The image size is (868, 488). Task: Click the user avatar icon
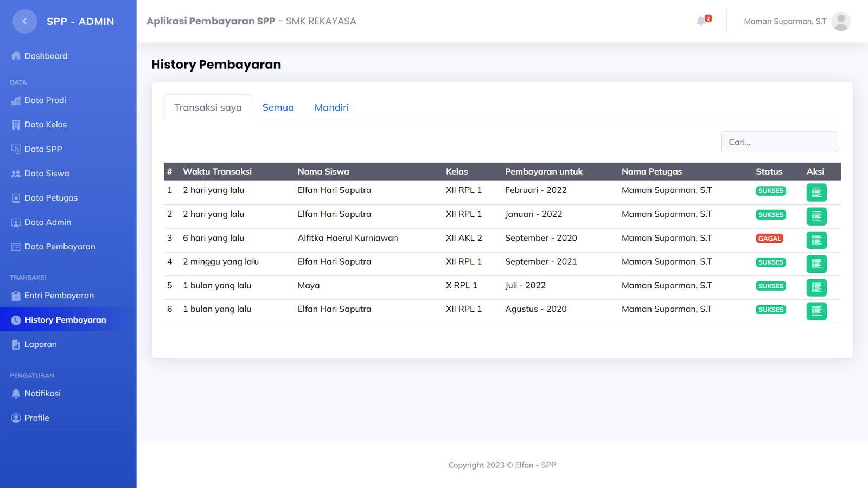(x=840, y=22)
